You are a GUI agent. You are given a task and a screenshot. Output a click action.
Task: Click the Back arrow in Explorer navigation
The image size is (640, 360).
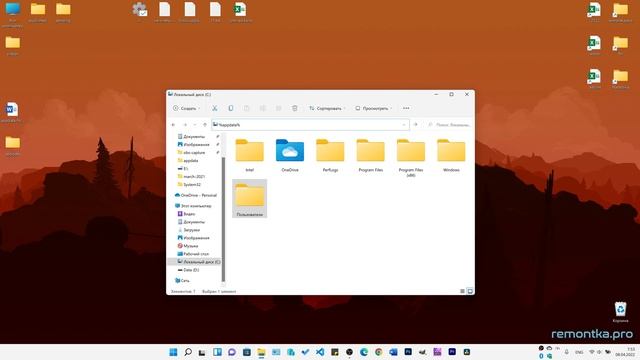173,124
